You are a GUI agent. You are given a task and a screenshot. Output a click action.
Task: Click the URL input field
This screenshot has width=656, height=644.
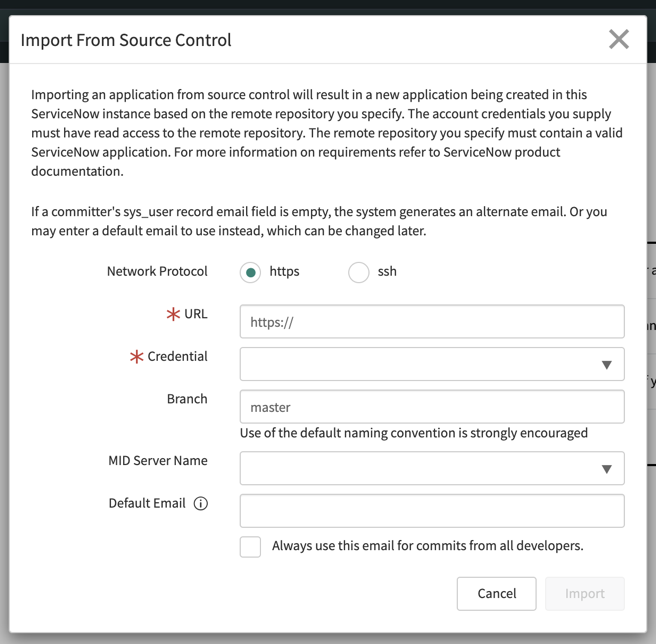click(432, 321)
